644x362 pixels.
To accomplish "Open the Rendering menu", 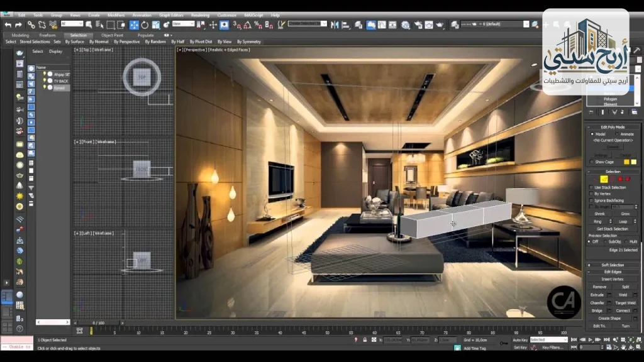I will point(201,14).
